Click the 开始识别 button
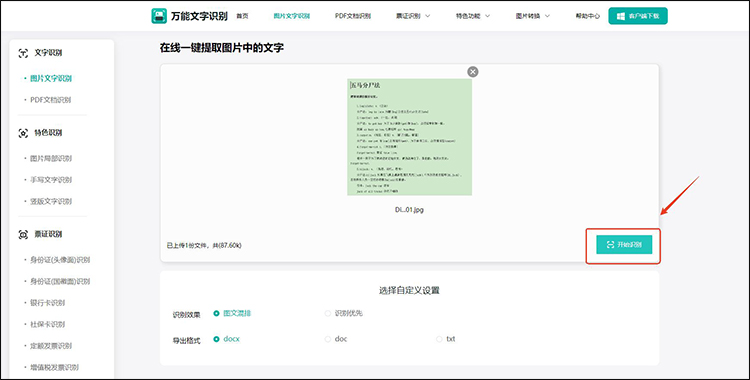Image resolution: width=750 pixels, height=380 pixels. [624, 245]
